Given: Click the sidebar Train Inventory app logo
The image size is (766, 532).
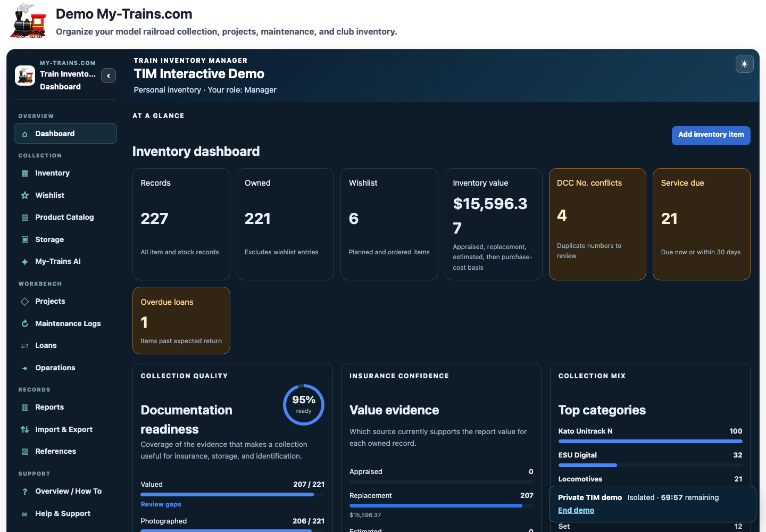Looking at the screenshot, I should pyautogui.click(x=25, y=76).
